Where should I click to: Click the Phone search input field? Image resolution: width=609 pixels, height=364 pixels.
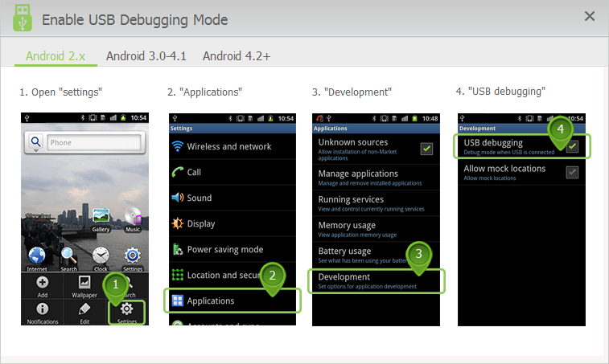[94, 142]
